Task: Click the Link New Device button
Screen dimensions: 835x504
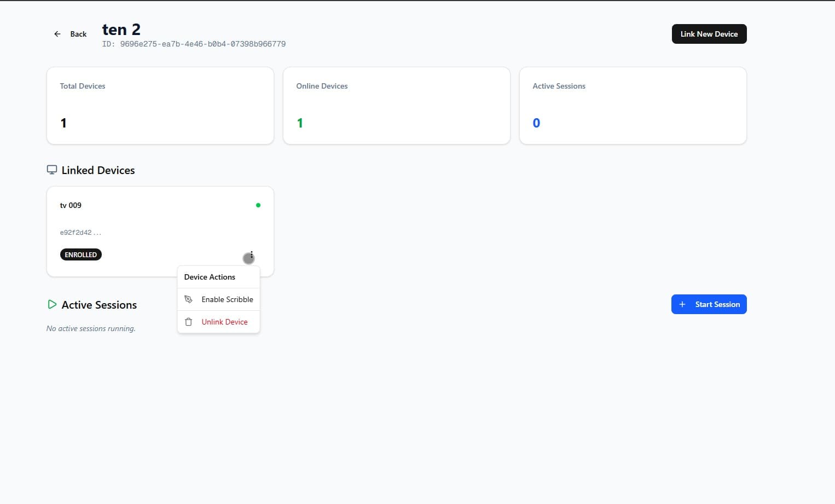Action: click(x=709, y=33)
